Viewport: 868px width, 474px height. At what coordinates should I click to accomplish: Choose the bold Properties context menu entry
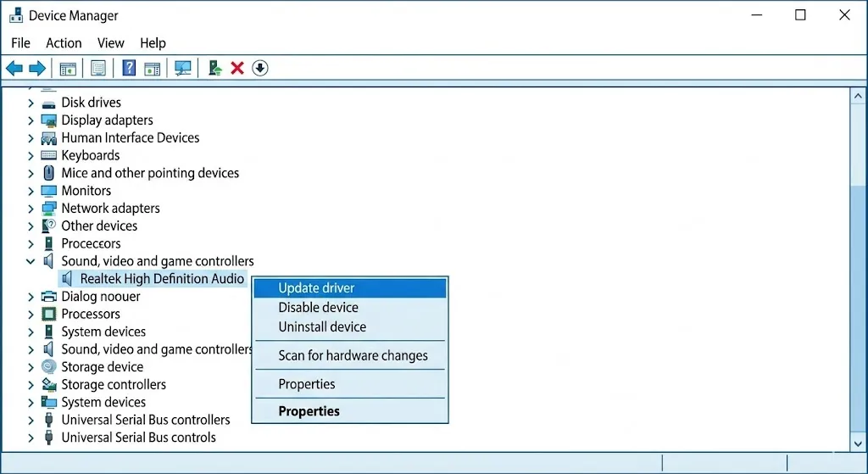point(350,411)
